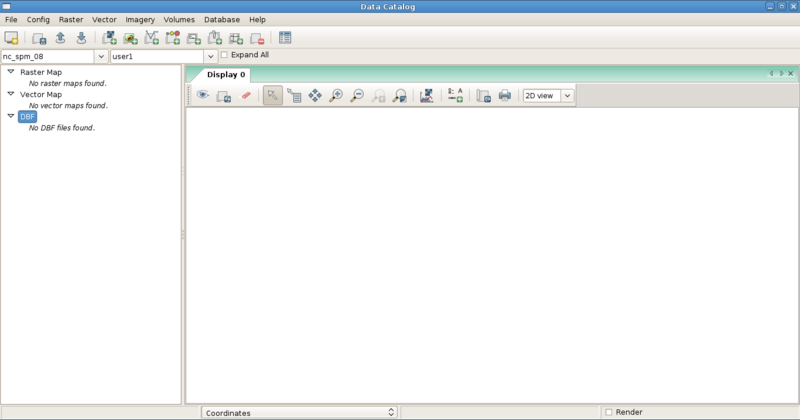The image size is (800, 420).
Task: Click the erase display eraser icon
Action: click(x=246, y=96)
